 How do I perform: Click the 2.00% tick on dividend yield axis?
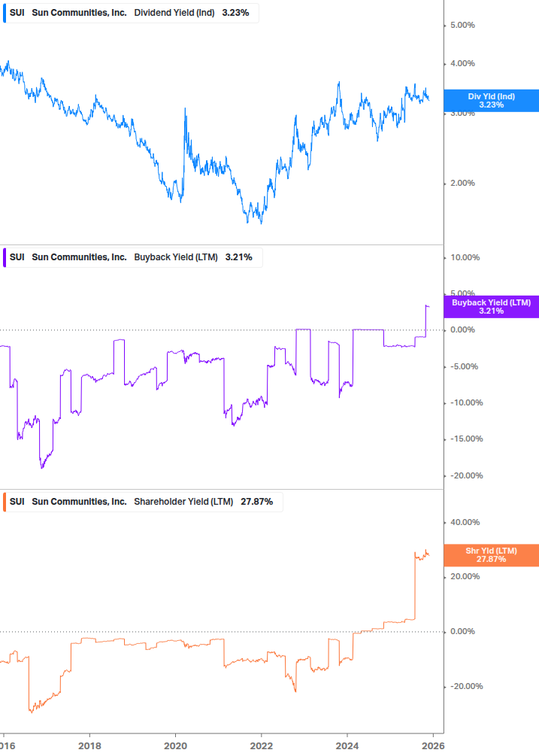point(462,184)
